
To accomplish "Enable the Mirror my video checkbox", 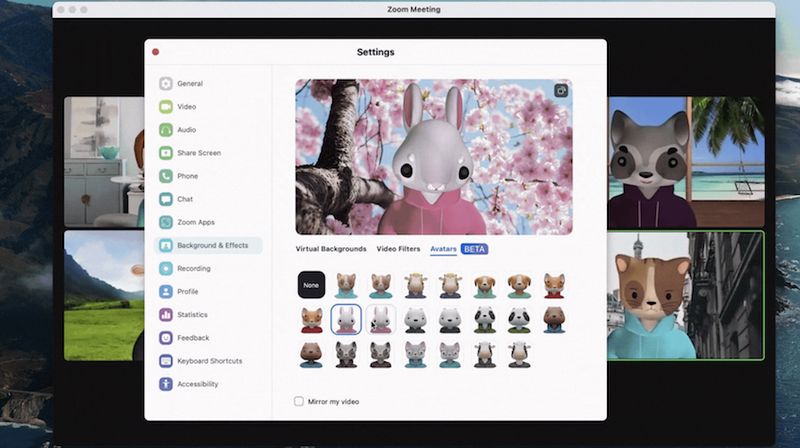I will (x=299, y=401).
